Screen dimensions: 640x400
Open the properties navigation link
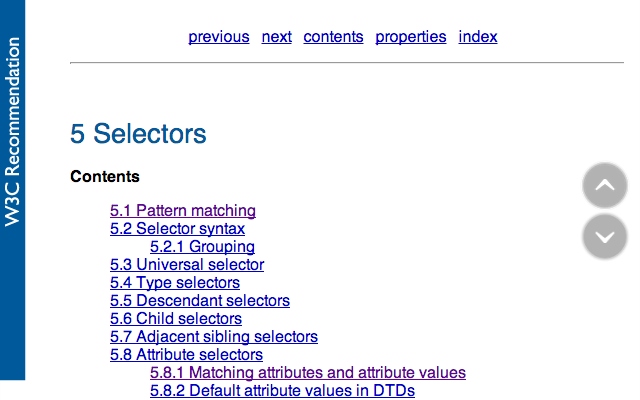coord(411,37)
